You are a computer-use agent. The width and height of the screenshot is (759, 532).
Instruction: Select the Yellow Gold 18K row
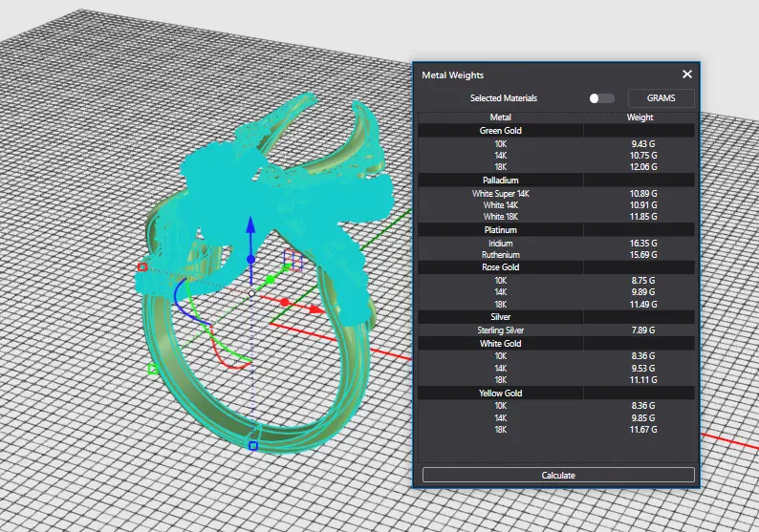tap(500, 430)
